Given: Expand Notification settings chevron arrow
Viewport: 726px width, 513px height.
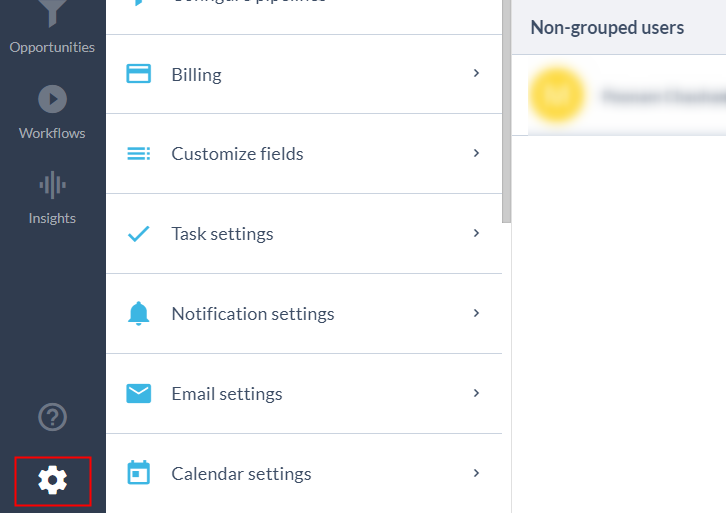Looking at the screenshot, I should (477, 314).
